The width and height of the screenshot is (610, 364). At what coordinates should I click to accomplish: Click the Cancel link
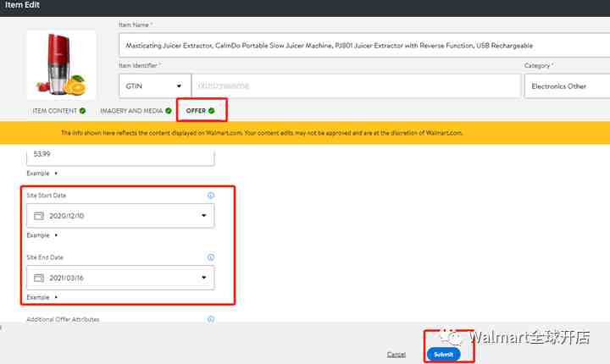396,355
